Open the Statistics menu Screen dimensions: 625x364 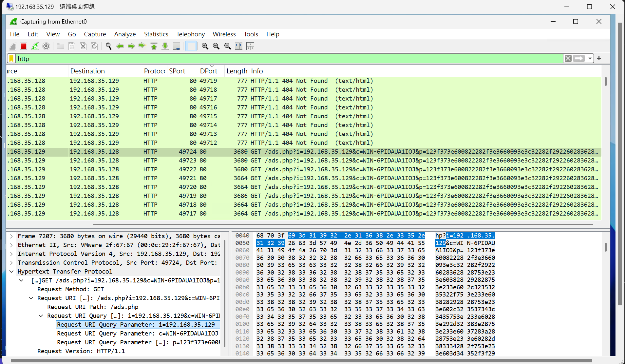tap(156, 34)
